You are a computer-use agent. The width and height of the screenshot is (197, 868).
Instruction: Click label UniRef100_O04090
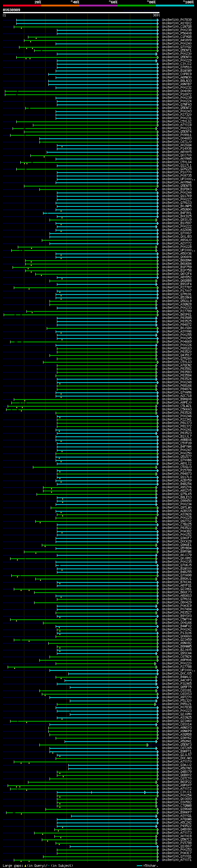pos(177,91)
